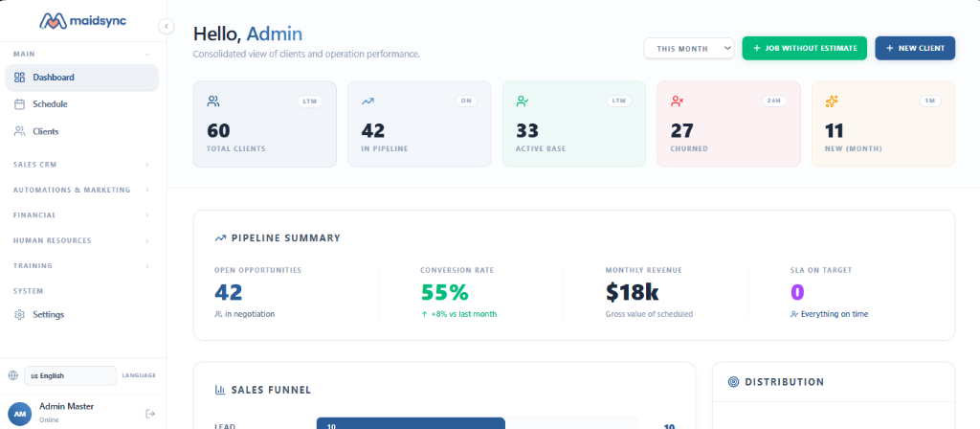Click the LTM badge on Active Base card
The width and height of the screenshot is (980, 429).
(619, 102)
